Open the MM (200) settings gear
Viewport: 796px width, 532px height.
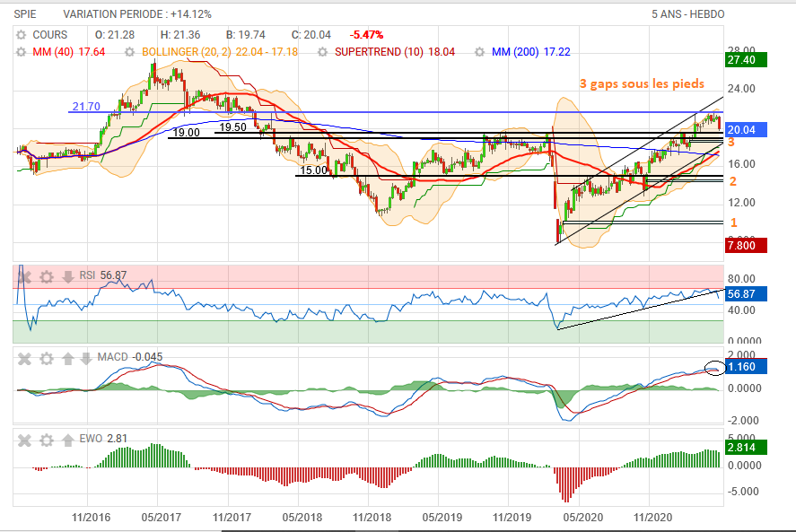480,52
